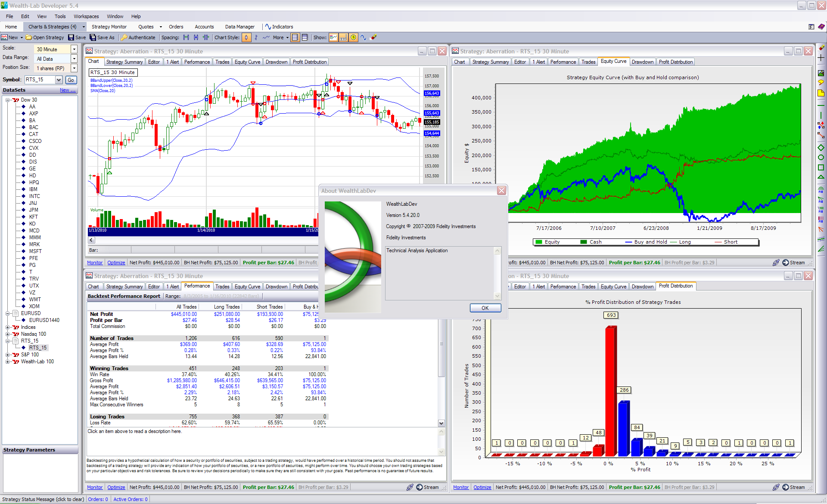Viewport: 827px width, 504px height.
Task: Select the Fibonacci arcs drawing tool
Action: (x=821, y=190)
